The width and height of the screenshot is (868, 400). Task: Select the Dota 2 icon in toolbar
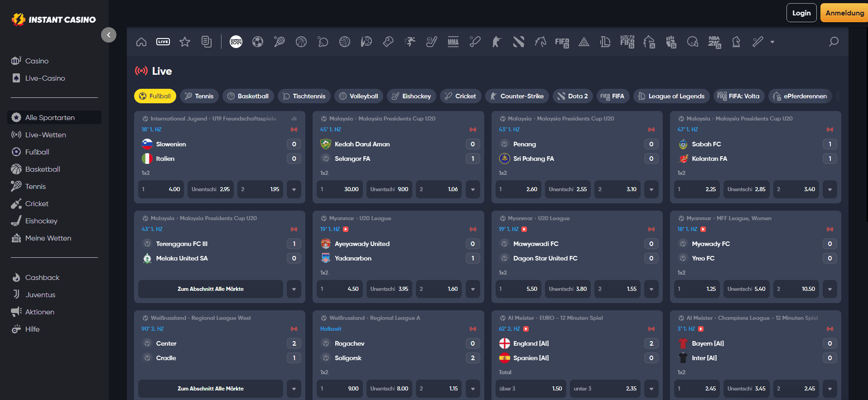519,42
